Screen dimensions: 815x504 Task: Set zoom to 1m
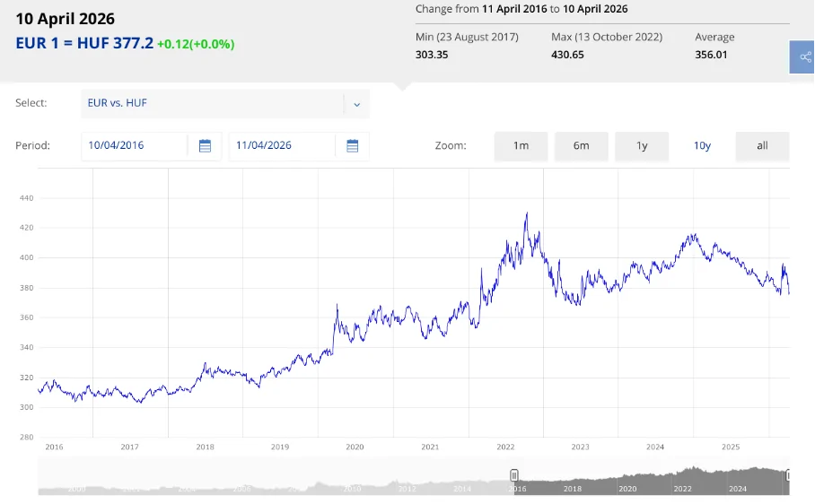521,146
